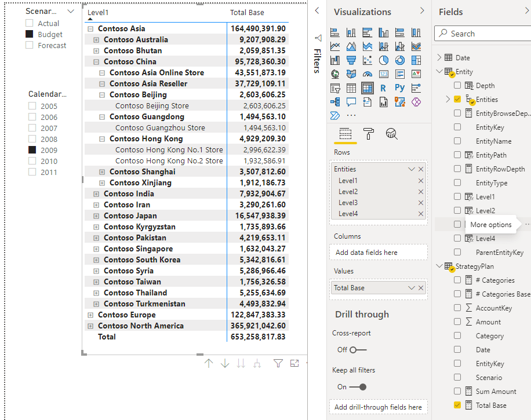Open the Total Base value dropdown
The width and height of the screenshot is (531, 420).
pos(412,288)
